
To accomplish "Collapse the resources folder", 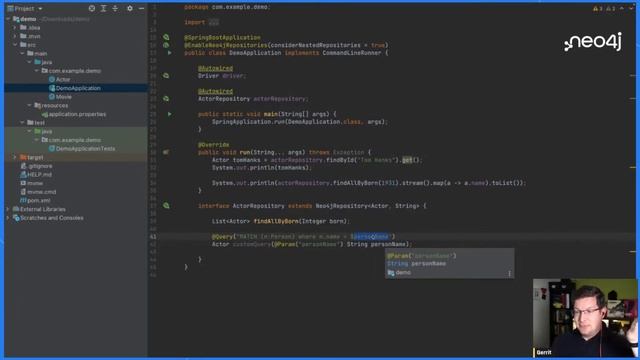I will coord(30,105).
